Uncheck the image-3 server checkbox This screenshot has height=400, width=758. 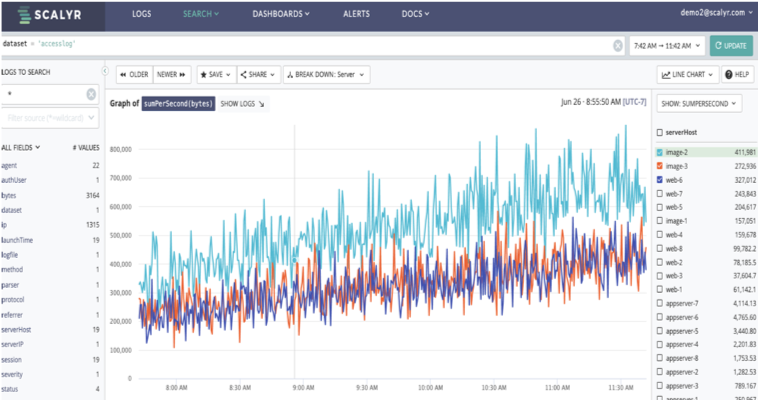(659, 165)
